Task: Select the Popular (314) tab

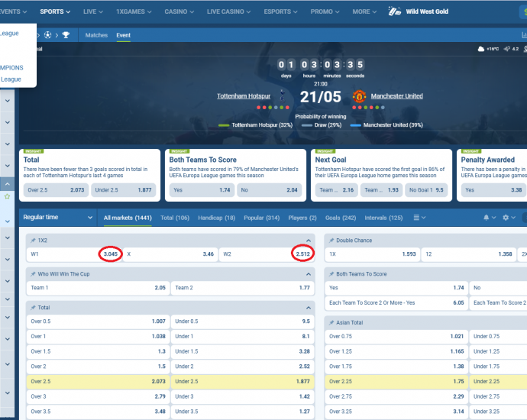Action: coord(261,218)
